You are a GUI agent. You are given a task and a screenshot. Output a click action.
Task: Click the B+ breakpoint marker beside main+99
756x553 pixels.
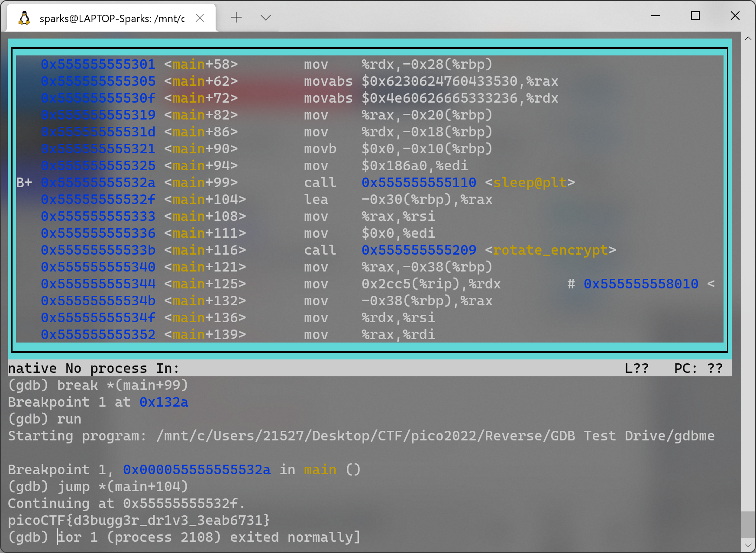click(x=24, y=182)
